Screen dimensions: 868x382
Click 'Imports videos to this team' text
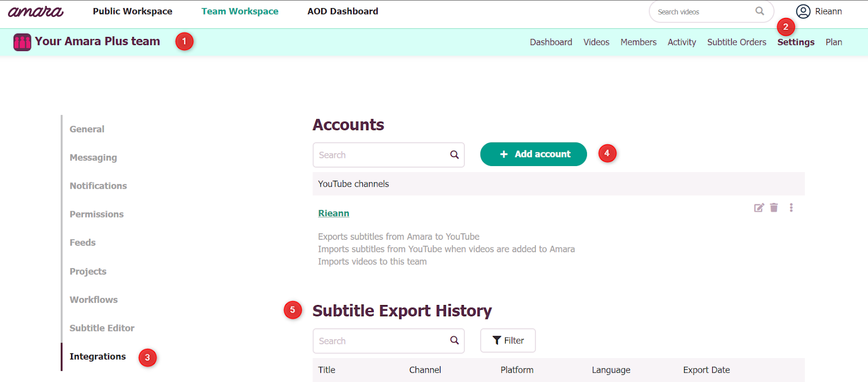pos(372,262)
